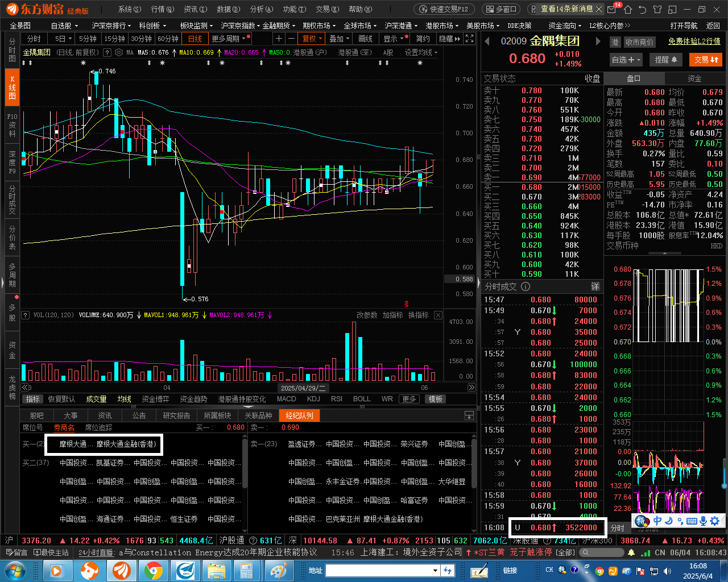Image resolution: width=728 pixels, height=582 pixels.
Task: Open 免费体验L2行情 link
Action: (x=694, y=41)
